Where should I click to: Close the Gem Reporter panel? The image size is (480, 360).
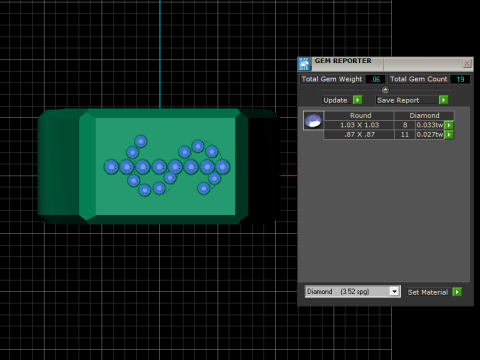tap(467, 63)
